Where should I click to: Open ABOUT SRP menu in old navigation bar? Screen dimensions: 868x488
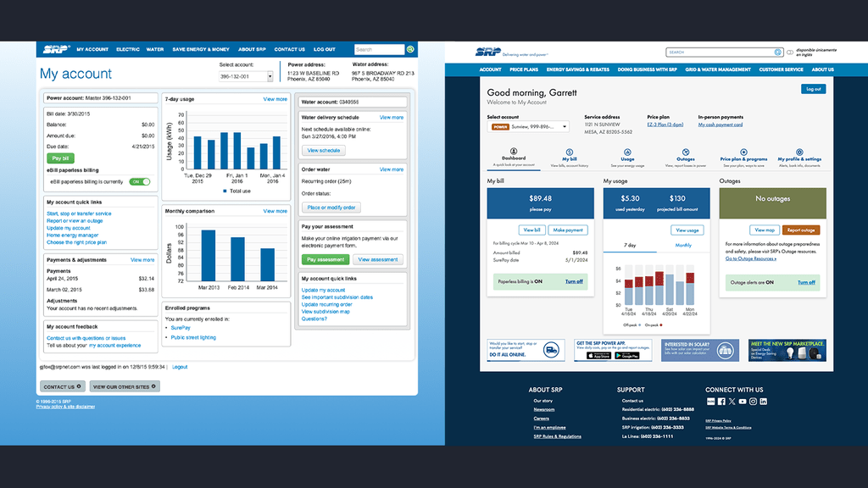pyautogui.click(x=252, y=49)
